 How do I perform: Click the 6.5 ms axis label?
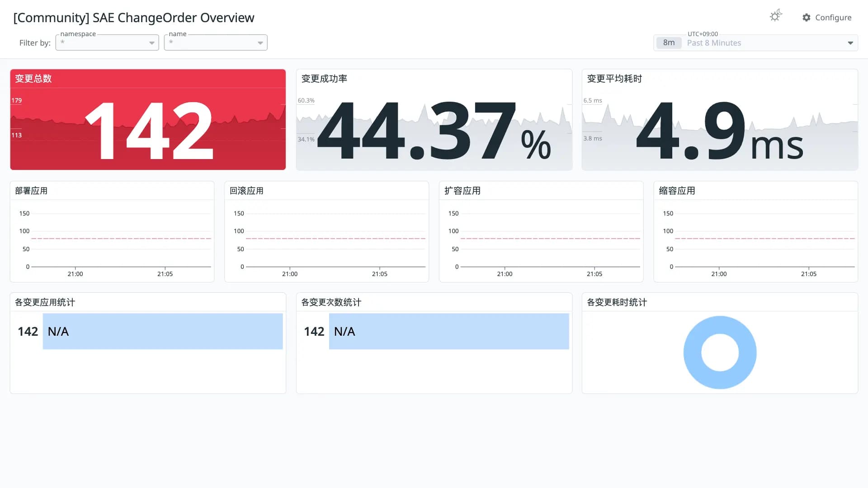(593, 100)
